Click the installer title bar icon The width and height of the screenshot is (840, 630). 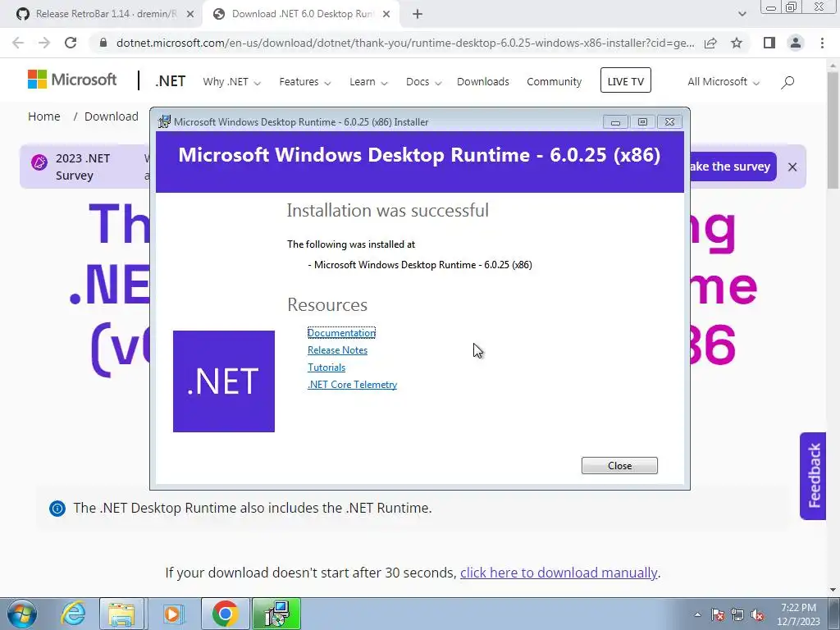[x=164, y=121]
